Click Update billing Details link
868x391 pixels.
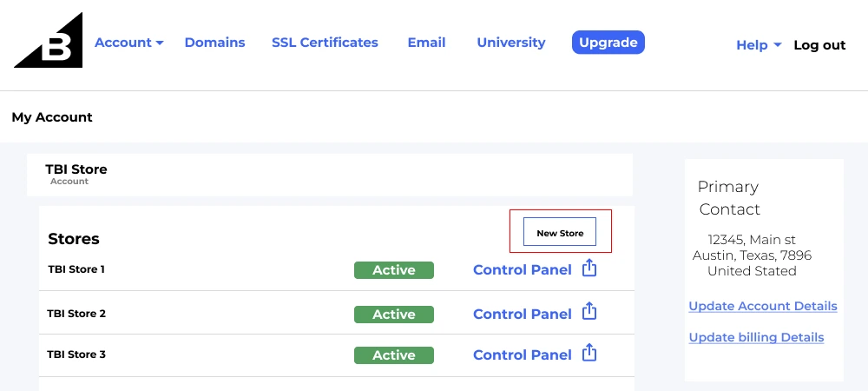(756, 337)
